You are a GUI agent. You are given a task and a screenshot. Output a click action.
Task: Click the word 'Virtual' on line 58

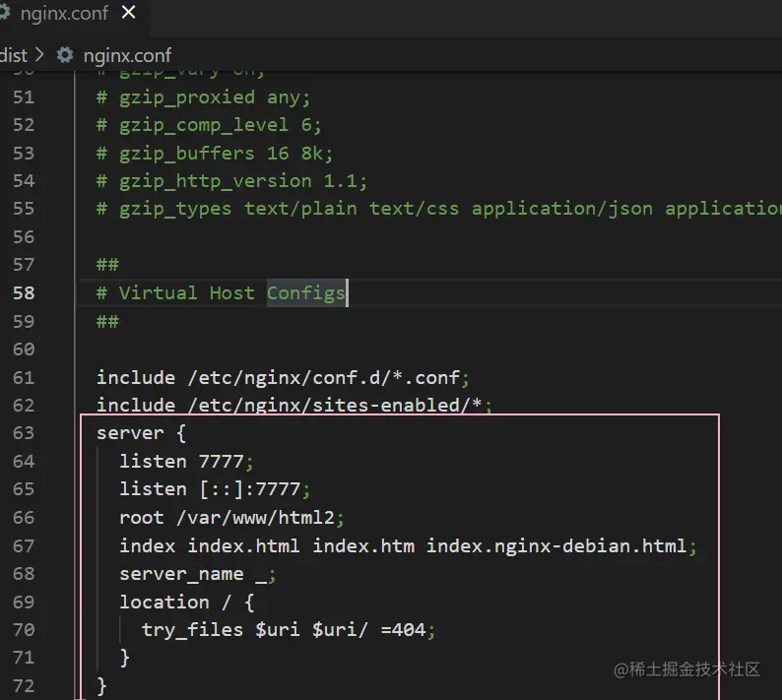point(159,293)
